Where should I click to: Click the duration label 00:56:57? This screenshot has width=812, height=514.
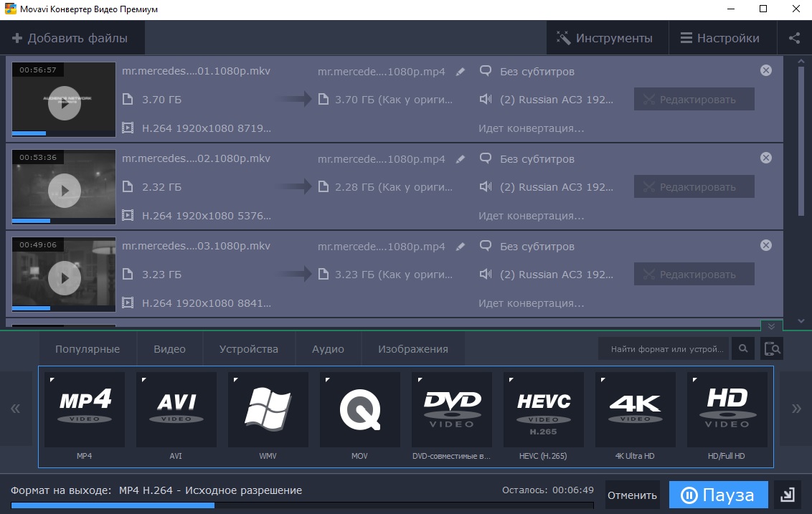[38, 70]
